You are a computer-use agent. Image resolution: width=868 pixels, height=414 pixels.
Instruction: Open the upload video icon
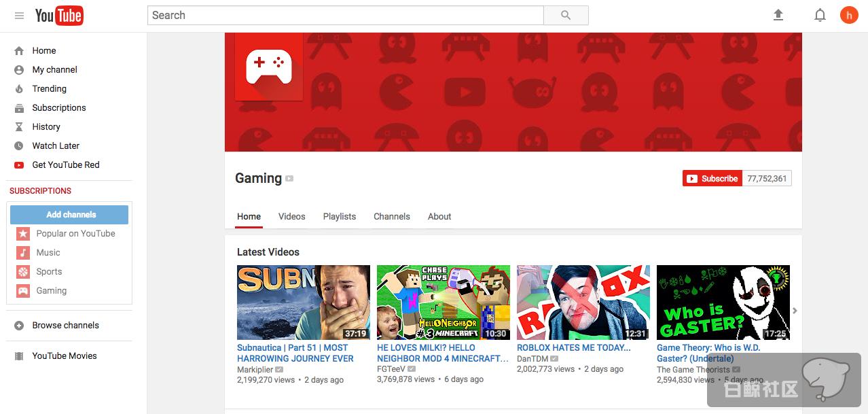pos(778,15)
